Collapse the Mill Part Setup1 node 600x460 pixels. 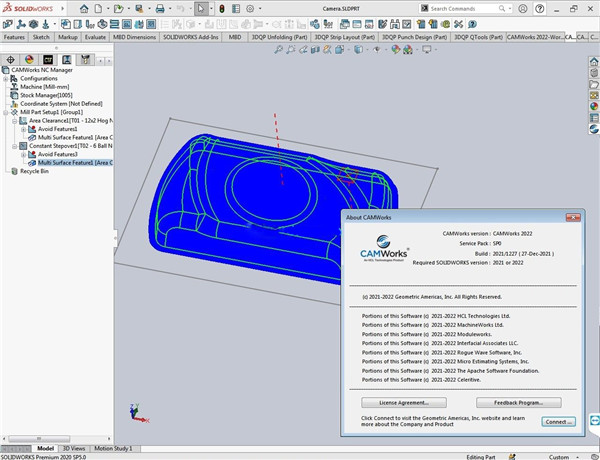coord(5,113)
